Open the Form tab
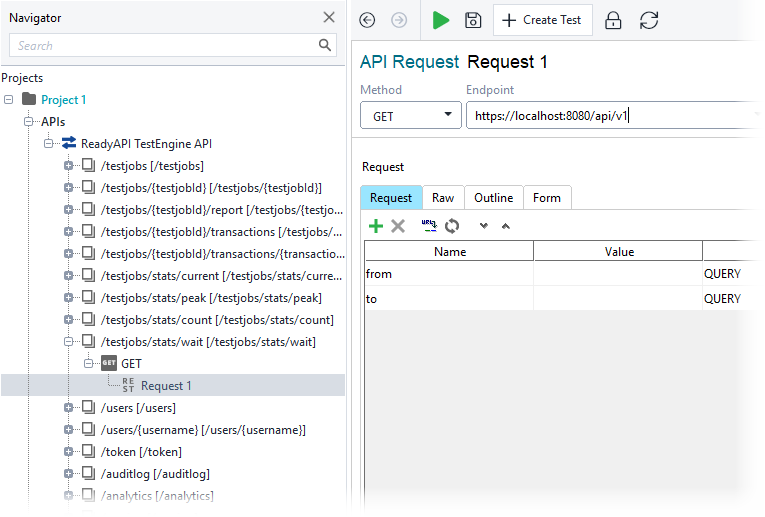This screenshot has height=517, width=765. [547, 198]
